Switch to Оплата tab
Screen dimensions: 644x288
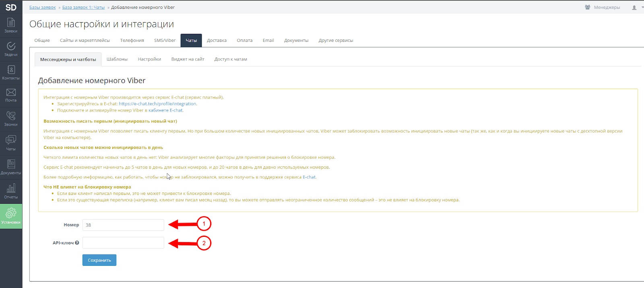coord(245,40)
